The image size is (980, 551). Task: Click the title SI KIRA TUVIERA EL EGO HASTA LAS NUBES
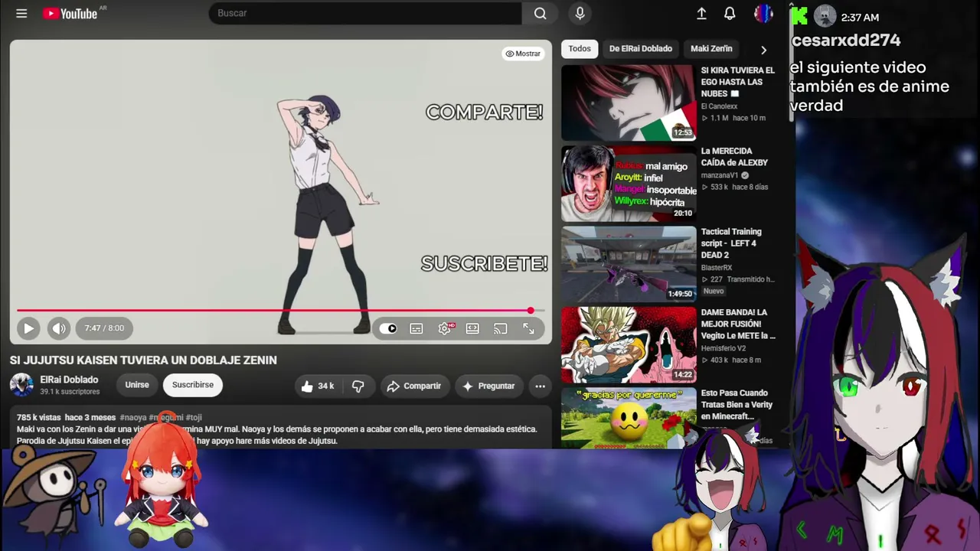click(x=738, y=82)
